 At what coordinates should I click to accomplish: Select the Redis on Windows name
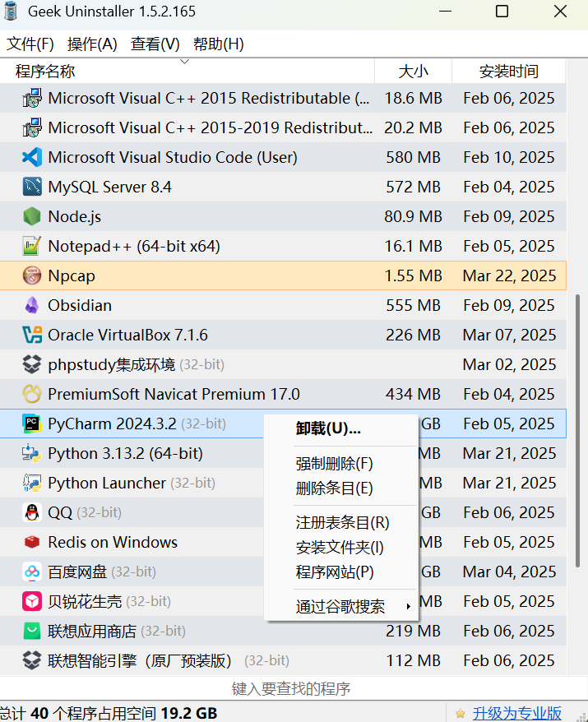(x=113, y=542)
